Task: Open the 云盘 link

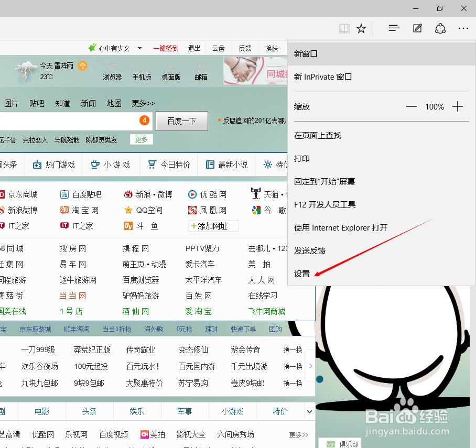Action: coord(218,49)
